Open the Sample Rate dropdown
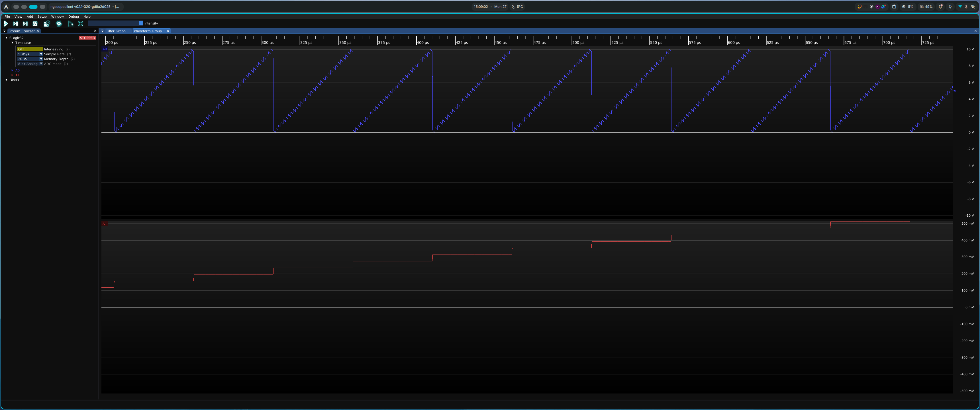This screenshot has height=410, width=980. coord(41,54)
